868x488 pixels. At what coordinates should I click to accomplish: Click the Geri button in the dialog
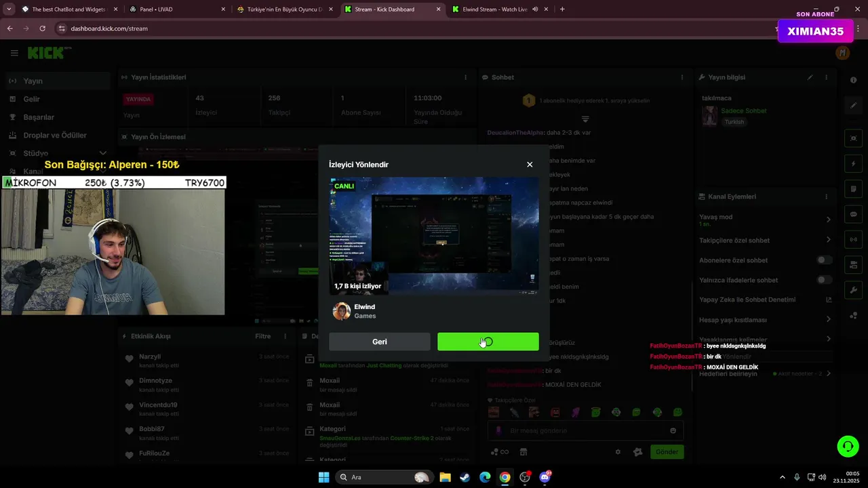380,342
